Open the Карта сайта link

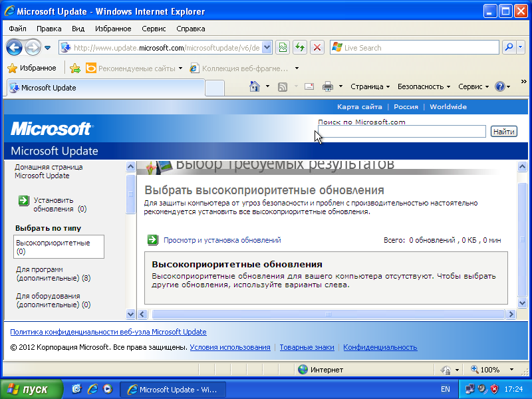coord(359,107)
